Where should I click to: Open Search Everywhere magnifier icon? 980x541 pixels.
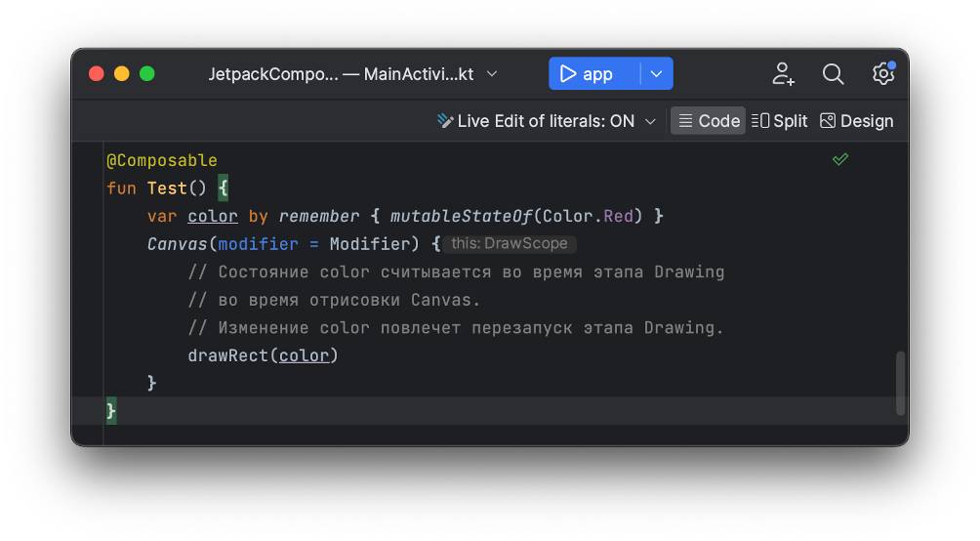pos(833,74)
